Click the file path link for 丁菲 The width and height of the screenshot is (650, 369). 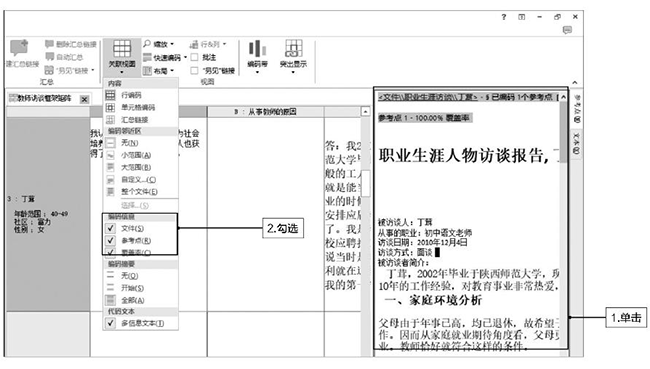[x=428, y=97]
